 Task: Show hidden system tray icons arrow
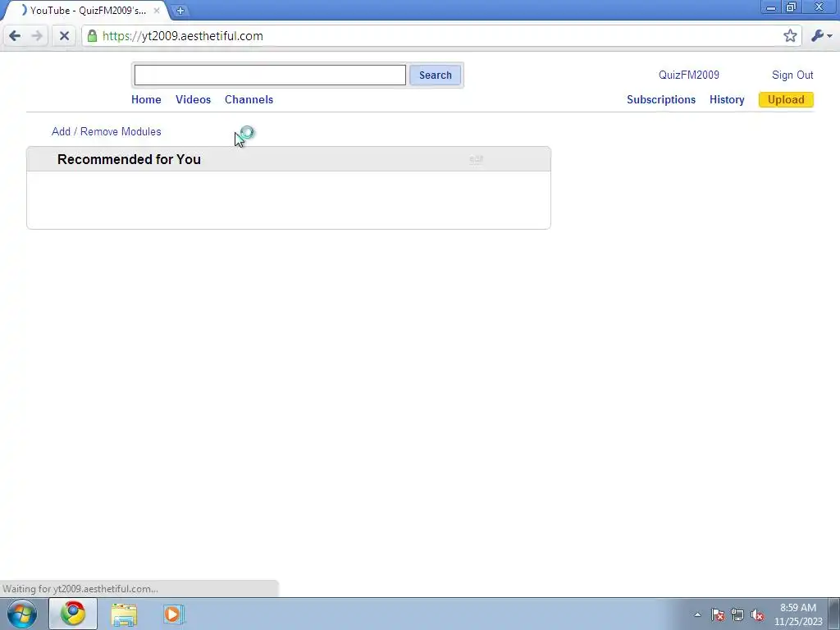tap(697, 614)
